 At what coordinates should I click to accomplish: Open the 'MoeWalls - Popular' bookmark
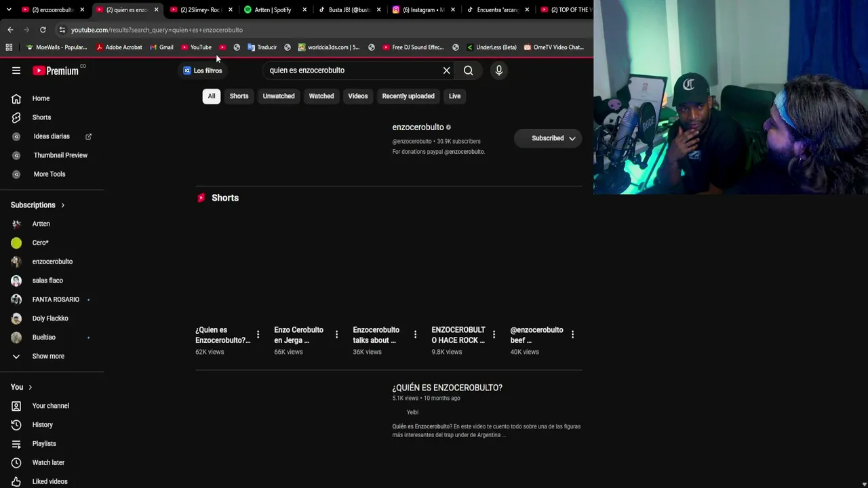(x=56, y=47)
